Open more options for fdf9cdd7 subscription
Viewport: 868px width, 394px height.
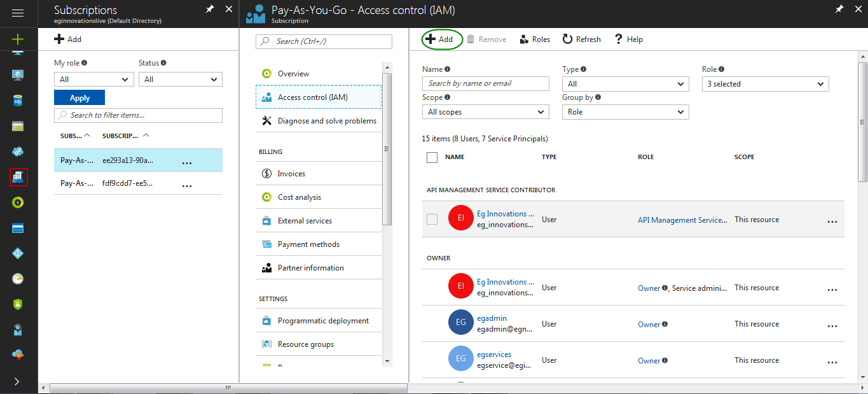[187, 186]
